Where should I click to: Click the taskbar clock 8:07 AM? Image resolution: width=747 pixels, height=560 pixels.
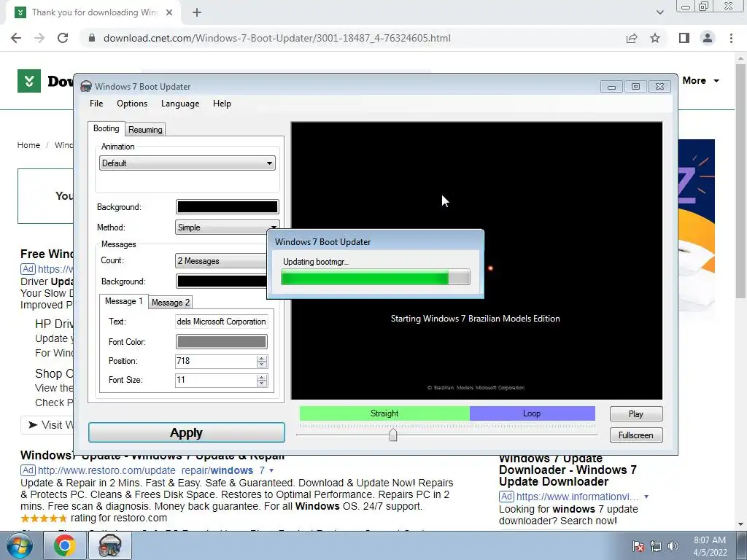tap(710, 546)
